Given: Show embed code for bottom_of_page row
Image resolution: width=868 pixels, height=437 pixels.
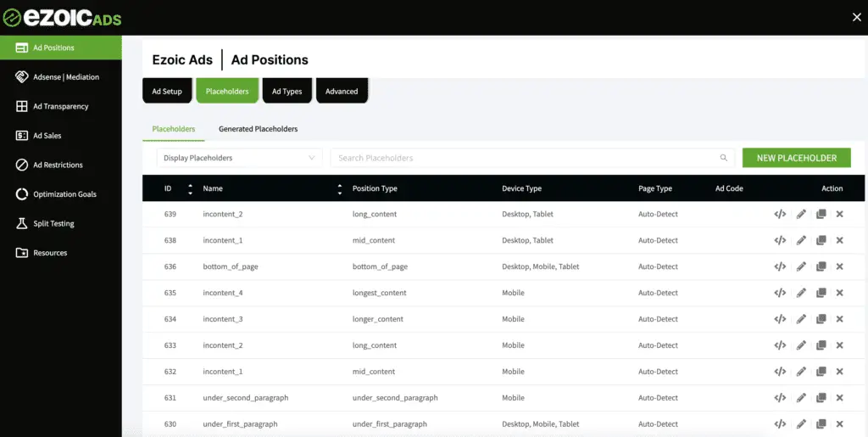Looking at the screenshot, I should [780, 266].
